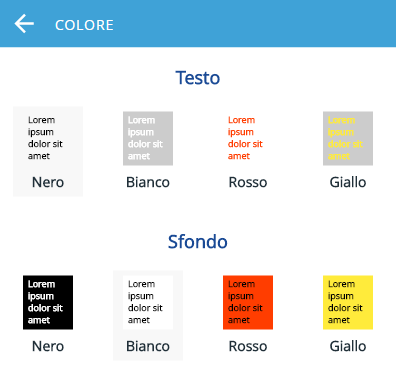This screenshot has height=375, width=396.
Task: Click the Rosso label under Sfondo
Action: click(x=248, y=346)
